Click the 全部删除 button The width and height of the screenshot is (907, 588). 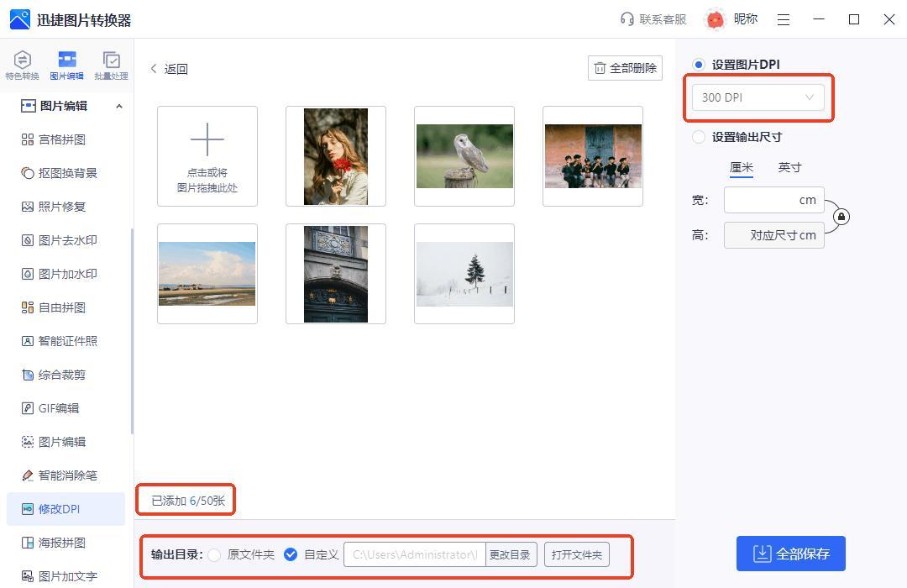click(x=626, y=68)
